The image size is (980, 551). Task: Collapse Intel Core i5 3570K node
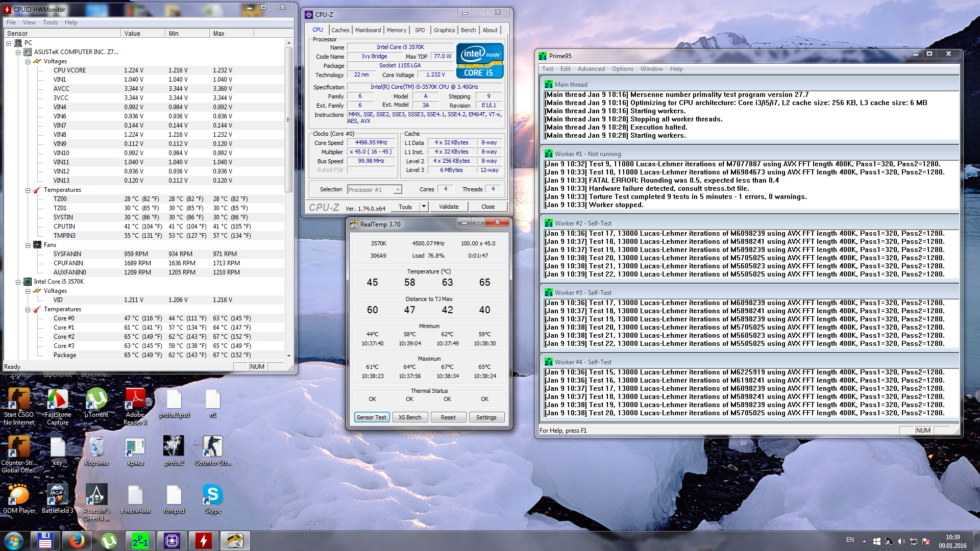(18, 282)
